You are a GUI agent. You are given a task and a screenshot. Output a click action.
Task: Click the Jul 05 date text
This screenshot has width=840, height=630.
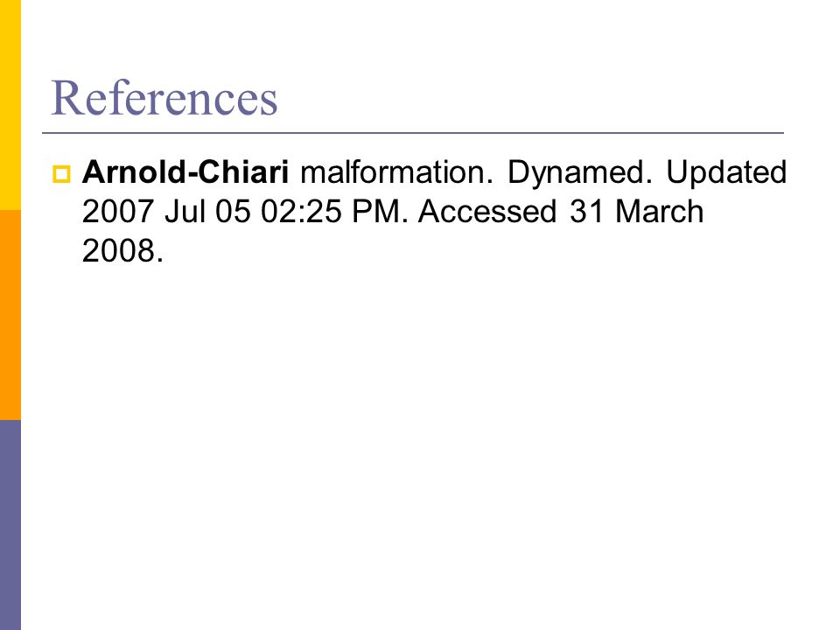click(208, 211)
